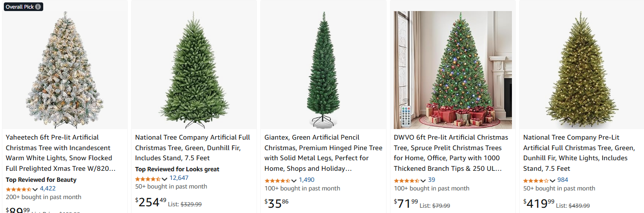This screenshot has width=644, height=213.
Task: Open the Giantex pencil tree image
Action: point(323,70)
